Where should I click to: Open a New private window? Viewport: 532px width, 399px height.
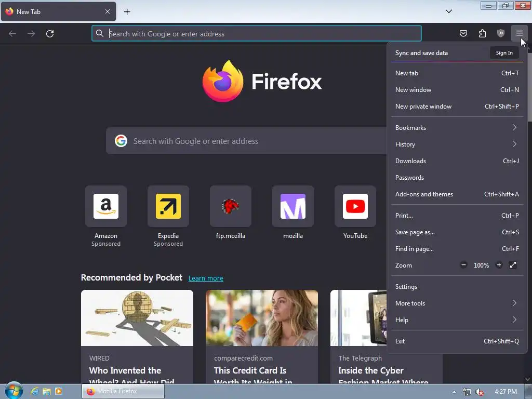click(x=457, y=106)
